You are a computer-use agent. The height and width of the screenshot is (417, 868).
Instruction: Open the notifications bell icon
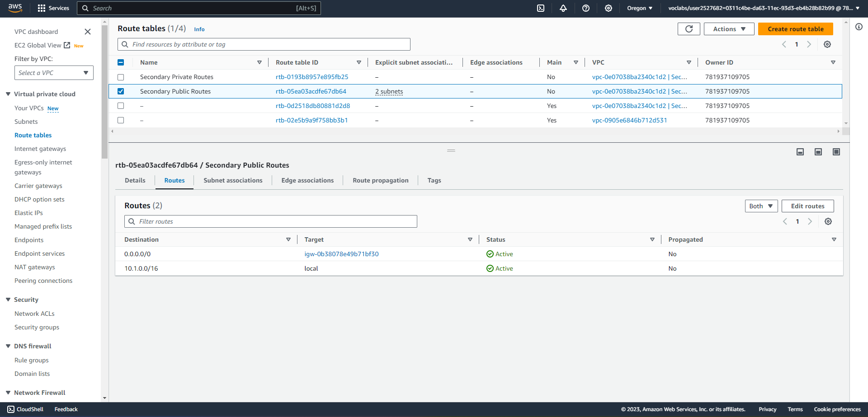coord(563,8)
